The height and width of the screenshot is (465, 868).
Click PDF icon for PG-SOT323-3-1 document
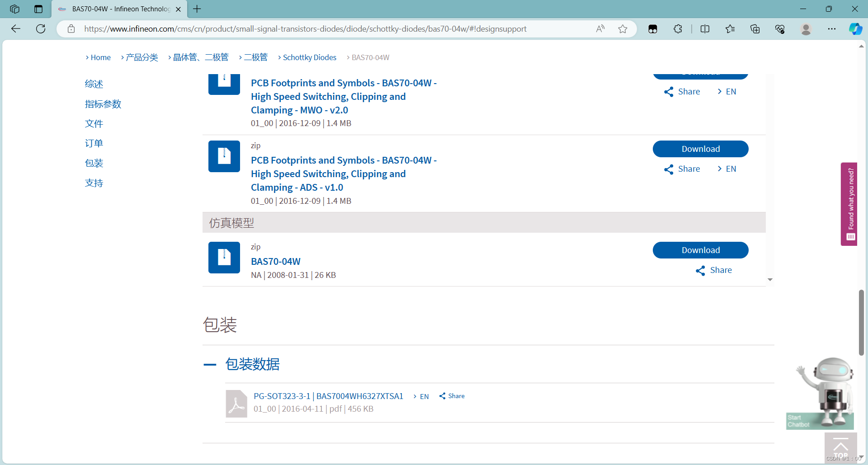(x=236, y=404)
